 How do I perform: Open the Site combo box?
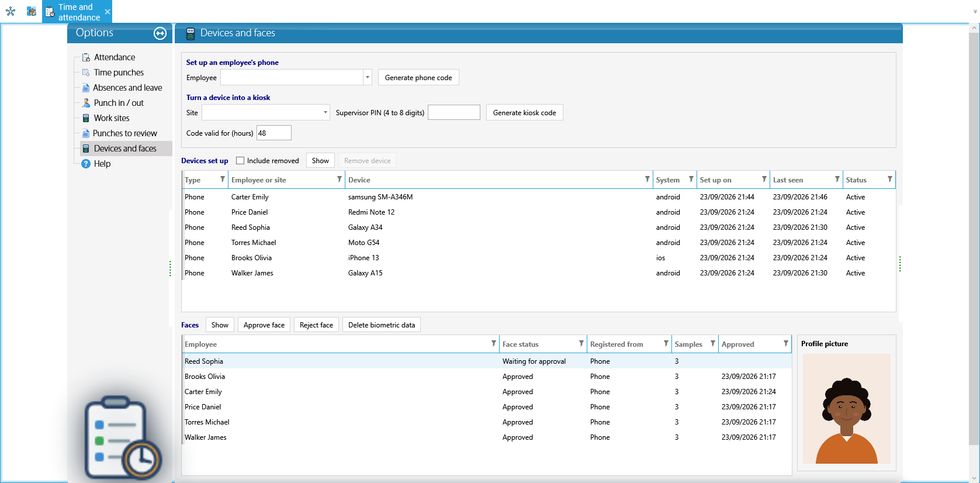pyautogui.click(x=266, y=112)
